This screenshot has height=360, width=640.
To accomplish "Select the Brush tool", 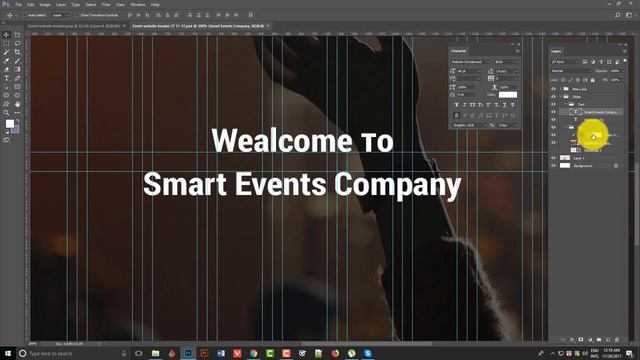I will (x=17, y=61).
